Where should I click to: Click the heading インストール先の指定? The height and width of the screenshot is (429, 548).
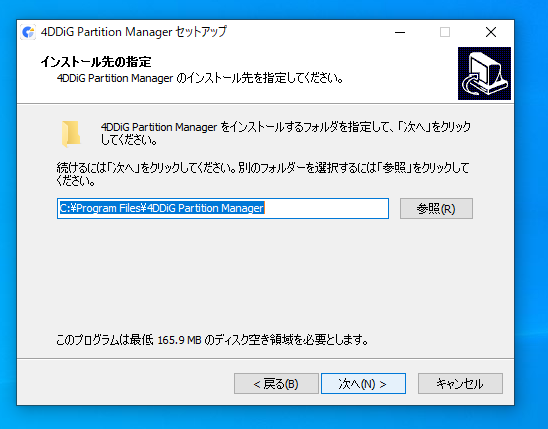(96, 62)
